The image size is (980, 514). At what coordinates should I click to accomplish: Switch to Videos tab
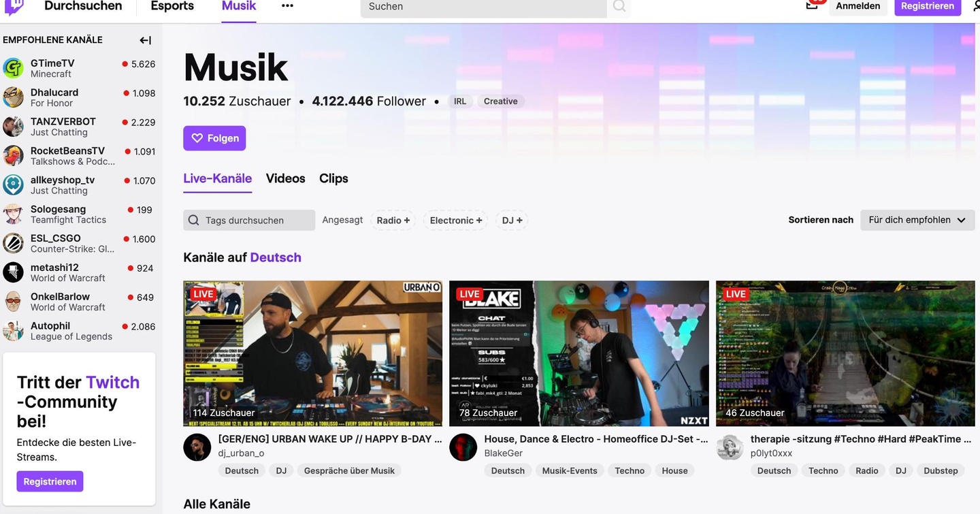point(286,178)
